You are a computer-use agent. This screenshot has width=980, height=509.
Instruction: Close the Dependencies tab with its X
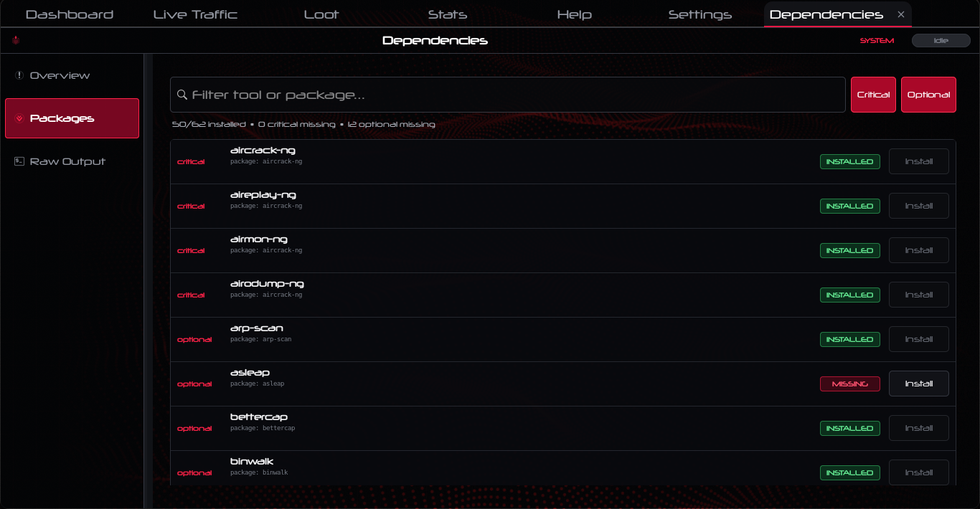click(x=901, y=14)
